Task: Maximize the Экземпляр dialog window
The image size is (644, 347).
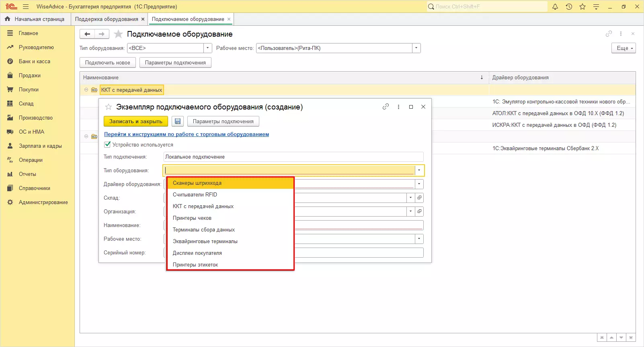Action: [x=411, y=107]
